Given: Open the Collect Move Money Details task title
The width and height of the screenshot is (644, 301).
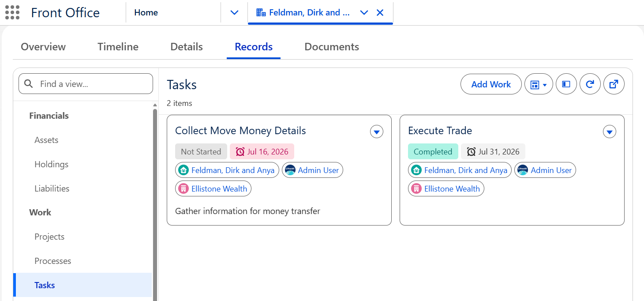Looking at the screenshot, I should click(240, 131).
